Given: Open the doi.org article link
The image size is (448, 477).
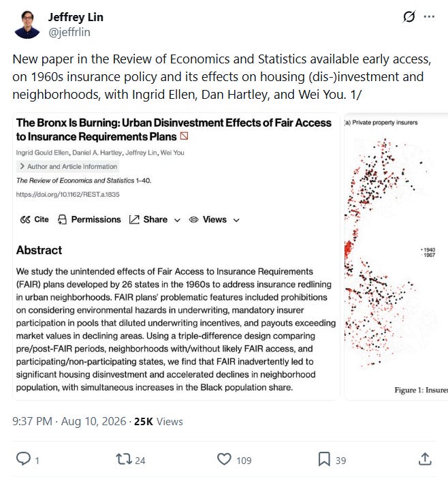Looking at the screenshot, I should 68,194.
